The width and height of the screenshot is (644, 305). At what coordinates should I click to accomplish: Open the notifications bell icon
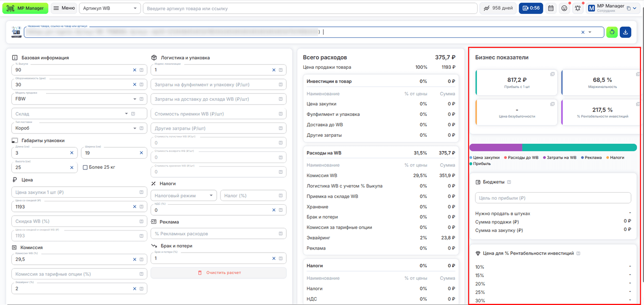(x=578, y=8)
